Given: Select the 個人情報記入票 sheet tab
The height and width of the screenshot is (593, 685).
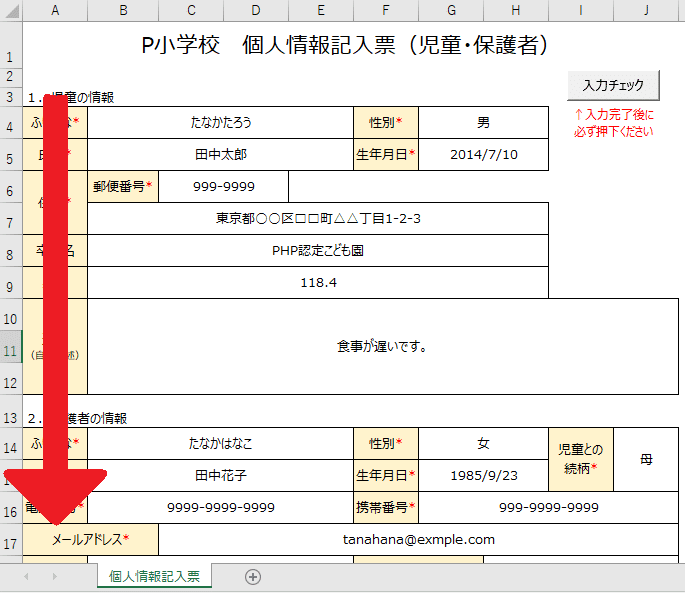Looking at the screenshot, I should [x=154, y=576].
